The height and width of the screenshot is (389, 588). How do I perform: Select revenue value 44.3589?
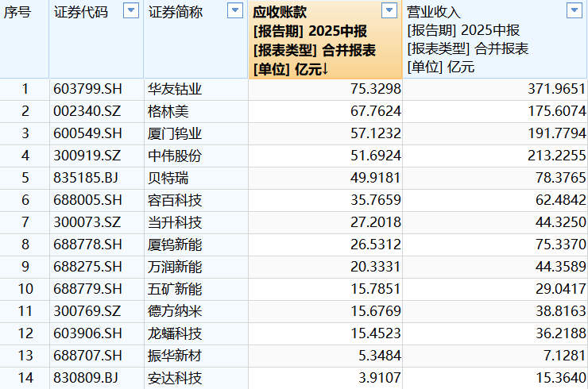[558, 267]
